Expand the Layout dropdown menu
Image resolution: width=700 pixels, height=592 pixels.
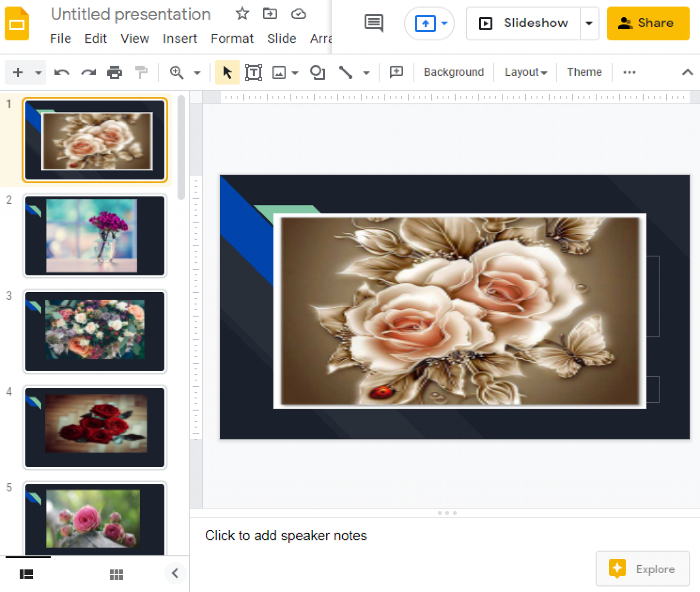524,71
